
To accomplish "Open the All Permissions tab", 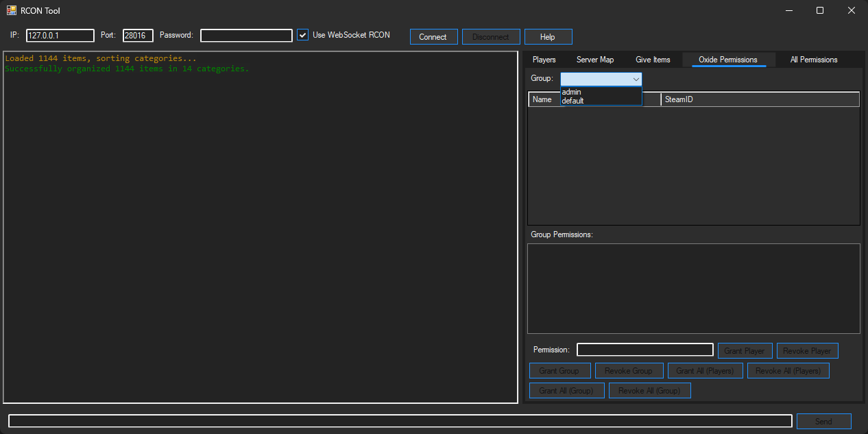I will (813, 60).
